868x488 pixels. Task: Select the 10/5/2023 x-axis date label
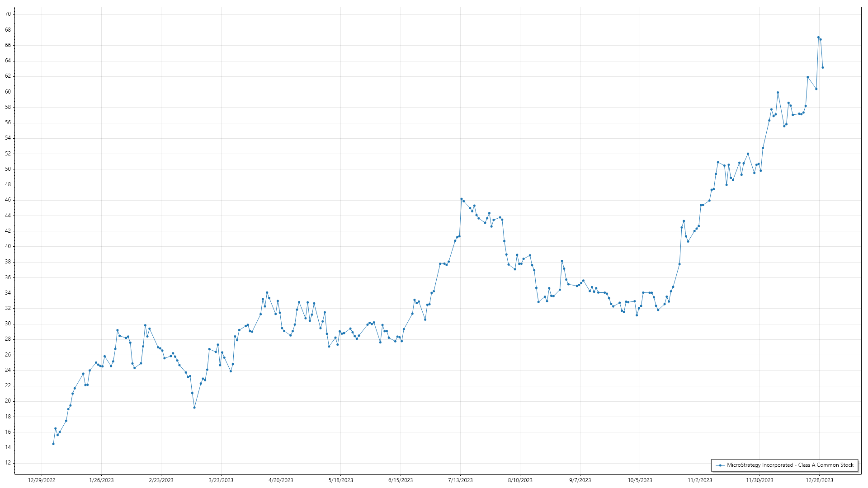coord(640,480)
